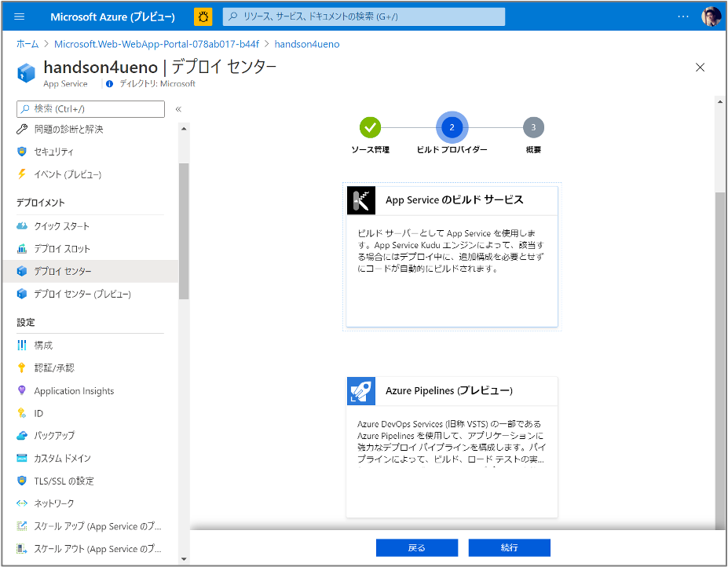Click the cloud icon for バックアップ
This screenshot has width=728, height=567.
point(22,436)
